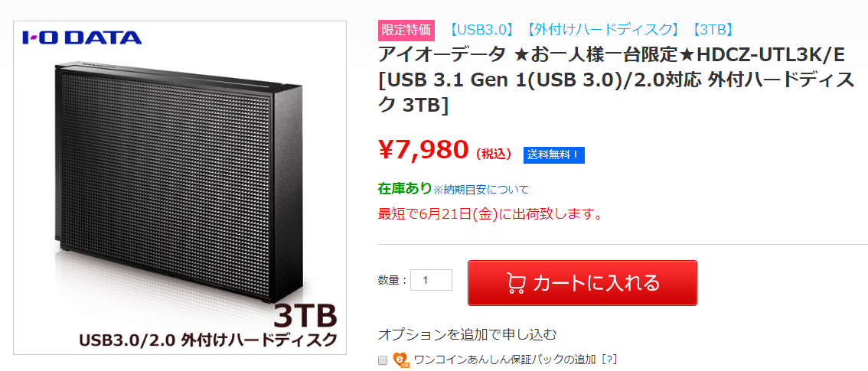The width and height of the screenshot is (868, 371).
Task: Click the HDCZ-UTL3K/E product title
Action: point(616,80)
